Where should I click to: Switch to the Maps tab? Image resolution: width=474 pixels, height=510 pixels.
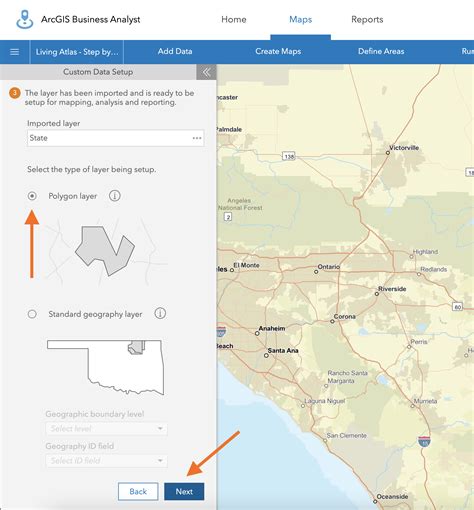[x=300, y=19]
